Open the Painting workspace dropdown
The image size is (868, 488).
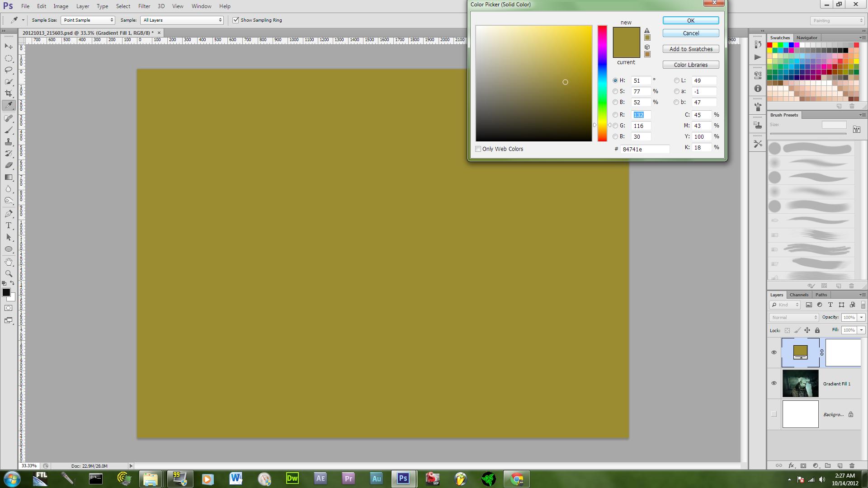pos(837,21)
